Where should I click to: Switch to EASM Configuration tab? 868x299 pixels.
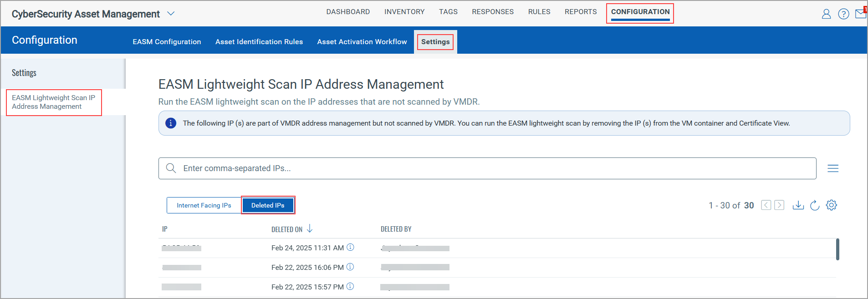coord(167,42)
